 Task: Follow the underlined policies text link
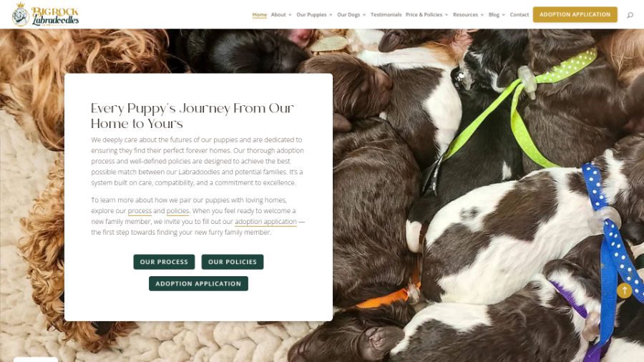pyautogui.click(x=178, y=211)
